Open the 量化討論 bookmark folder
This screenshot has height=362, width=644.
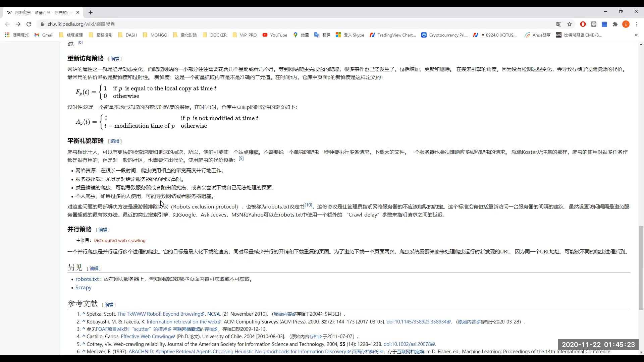click(x=185, y=35)
